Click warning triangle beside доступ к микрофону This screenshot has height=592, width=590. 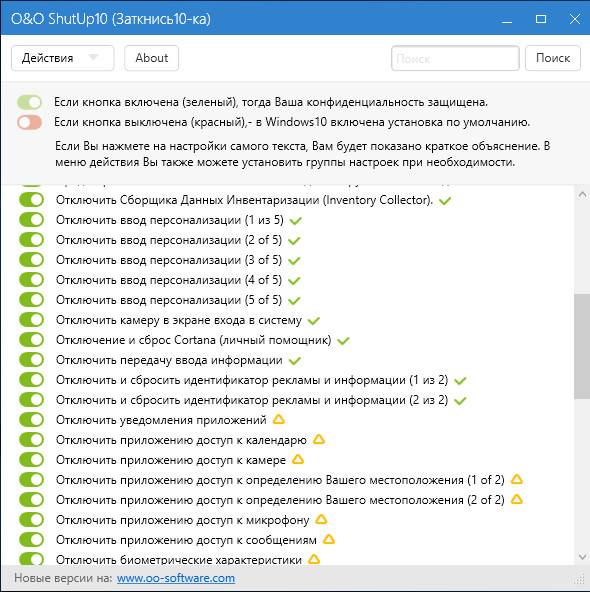(x=321, y=519)
